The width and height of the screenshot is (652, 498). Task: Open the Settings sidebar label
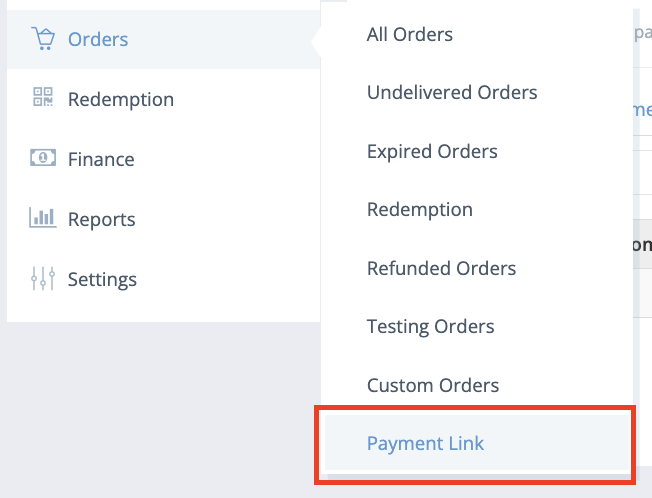102,279
